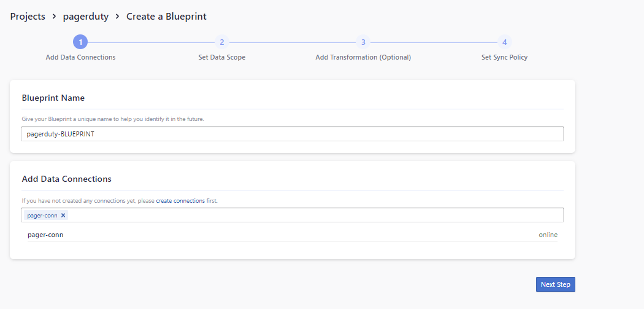The height and width of the screenshot is (309, 644).
Task: Select the step 3 circle indicator
Action: click(363, 42)
